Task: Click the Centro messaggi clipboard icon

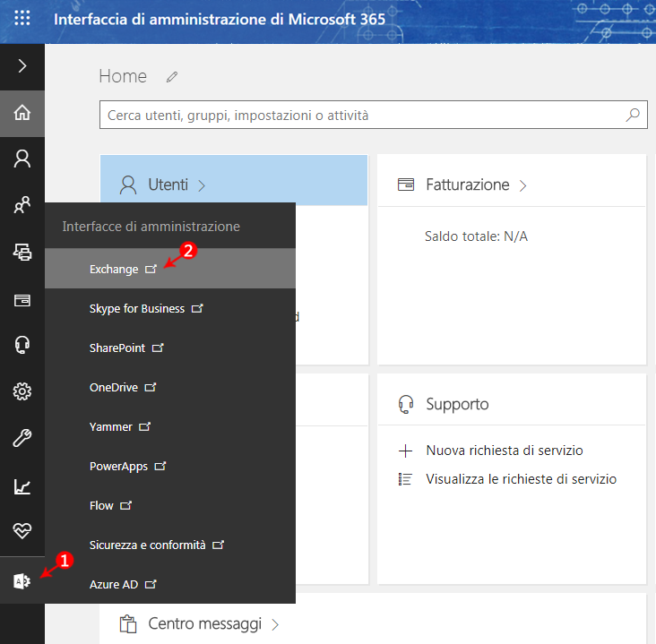Action: 128,624
